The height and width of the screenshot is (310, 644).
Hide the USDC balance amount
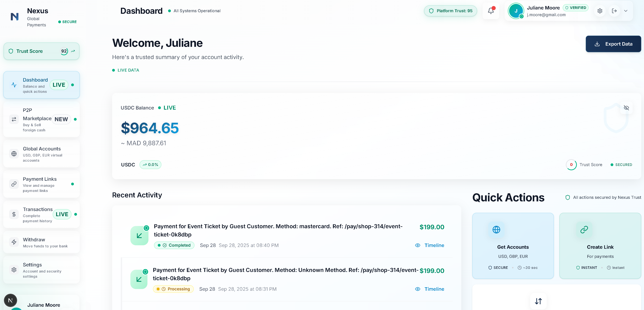click(x=626, y=108)
